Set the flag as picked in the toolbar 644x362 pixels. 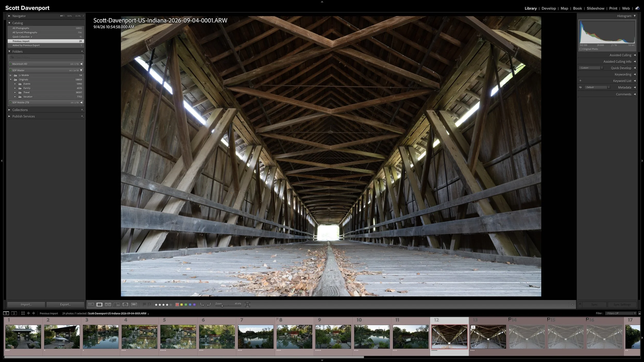(144, 305)
